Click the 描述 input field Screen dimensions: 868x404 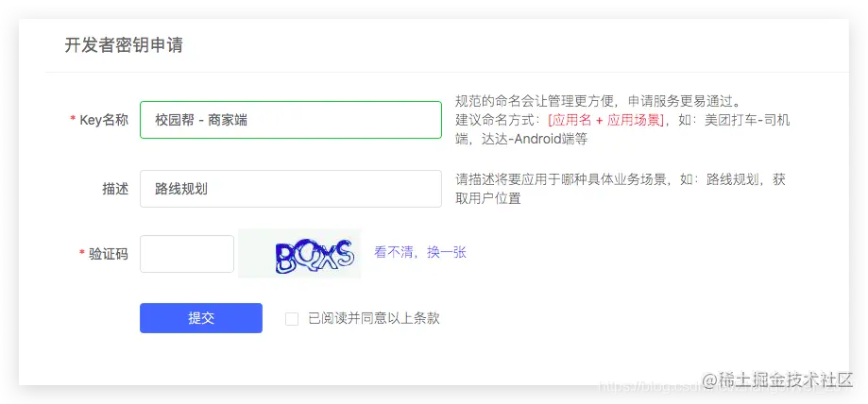point(291,189)
